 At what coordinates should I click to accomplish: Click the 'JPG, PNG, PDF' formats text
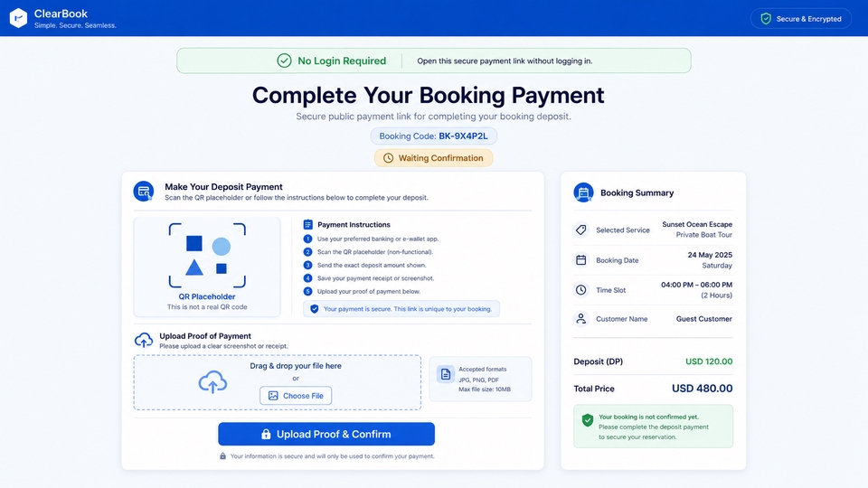(x=478, y=380)
